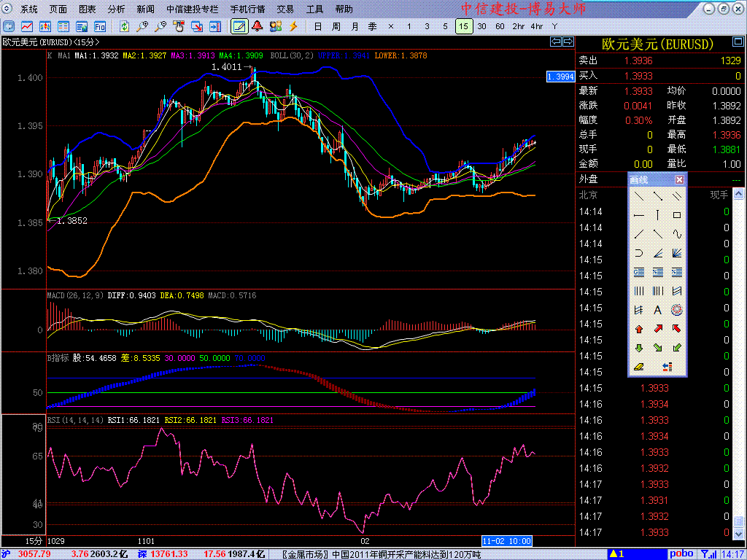Click the lightning bolt icon in toolbar
The image size is (747, 560).
[294, 26]
